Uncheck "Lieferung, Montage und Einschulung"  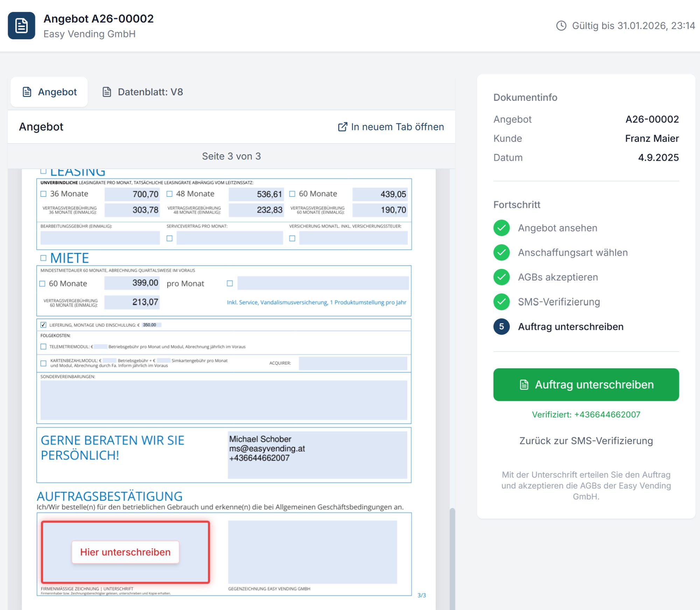click(43, 324)
